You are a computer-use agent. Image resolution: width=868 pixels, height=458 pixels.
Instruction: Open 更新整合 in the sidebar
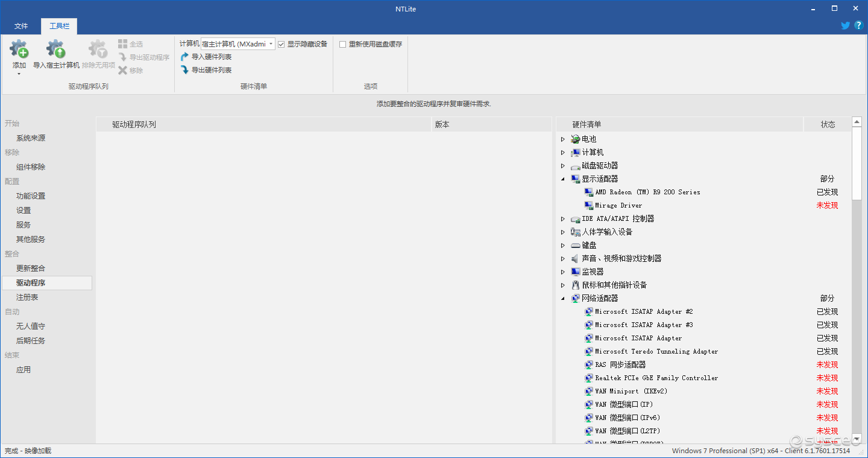pyautogui.click(x=31, y=269)
